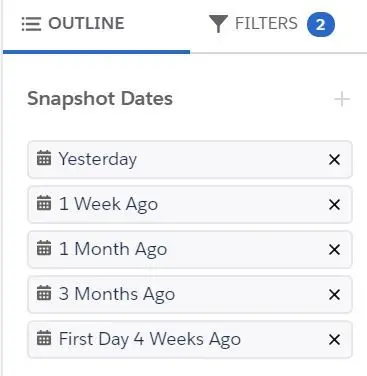Image resolution: width=367 pixels, height=376 pixels.
Task: Remove the 3 Months Ago snapshot date
Action: coord(334,295)
